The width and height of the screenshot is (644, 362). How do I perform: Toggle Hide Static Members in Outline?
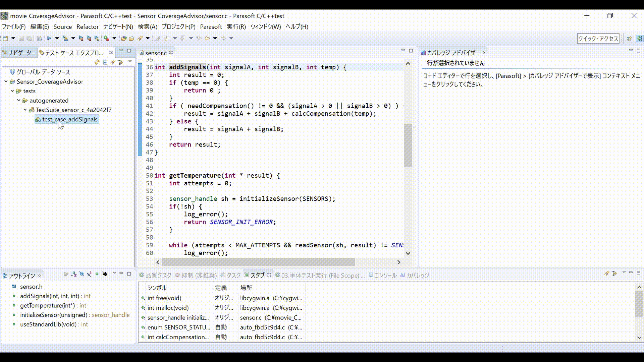click(89, 274)
